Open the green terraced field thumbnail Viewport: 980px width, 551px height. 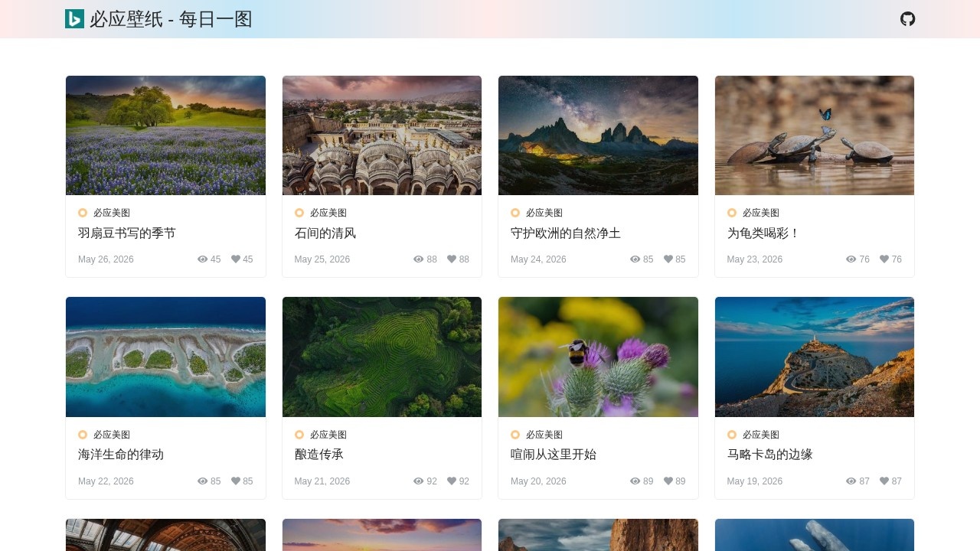(382, 357)
